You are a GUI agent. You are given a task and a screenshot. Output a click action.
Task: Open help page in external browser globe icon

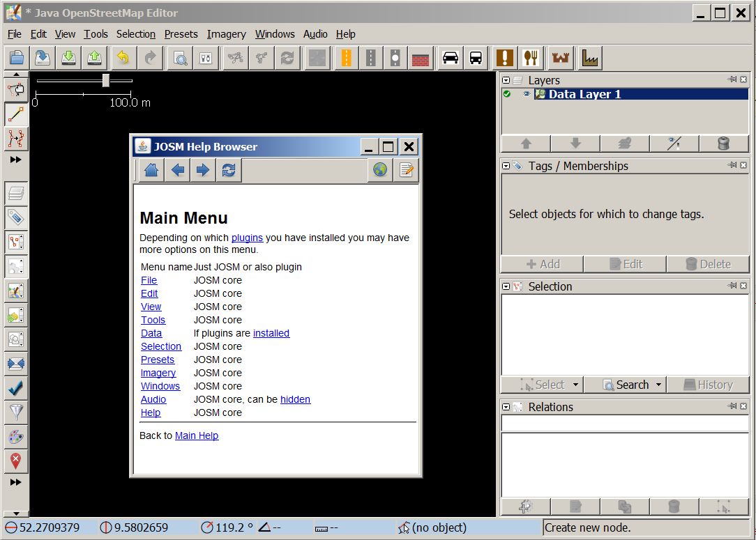[380, 170]
